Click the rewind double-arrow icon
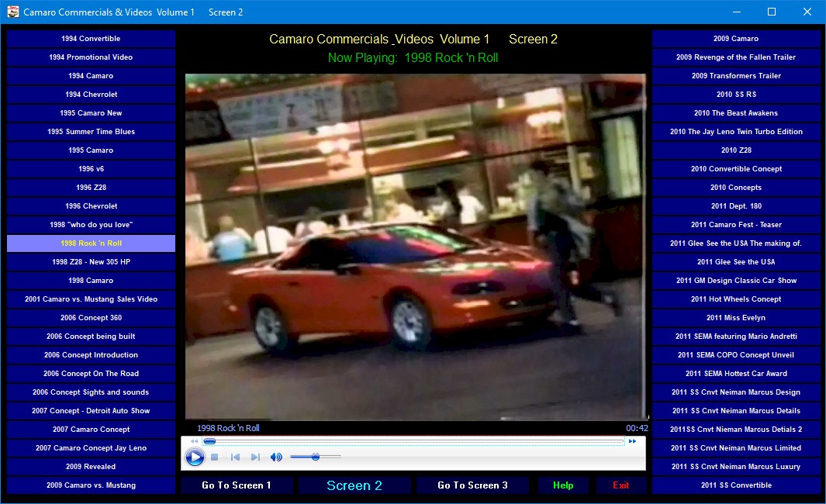The image size is (826, 504). pos(194,440)
